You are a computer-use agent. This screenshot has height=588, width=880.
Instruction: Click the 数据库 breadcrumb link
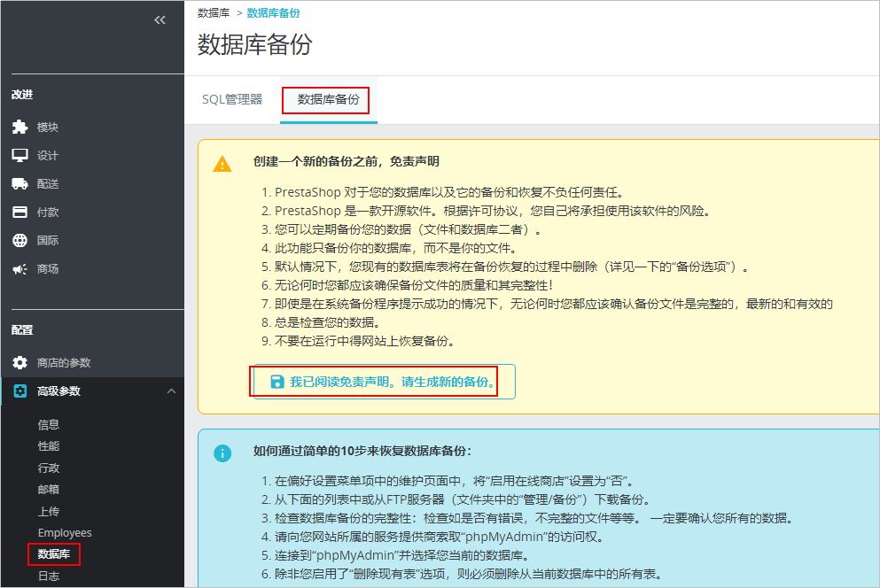pyautogui.click(x=214, y=13)
